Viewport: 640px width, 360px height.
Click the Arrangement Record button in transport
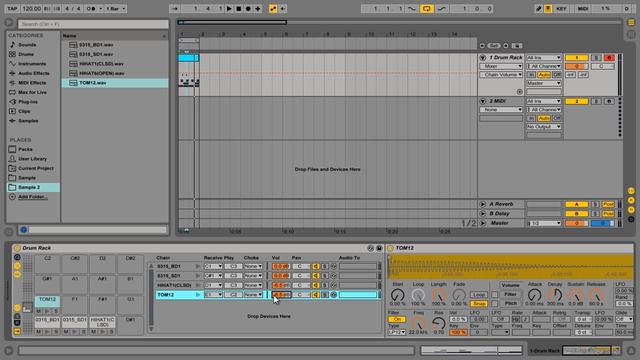(x=248, y=9)
